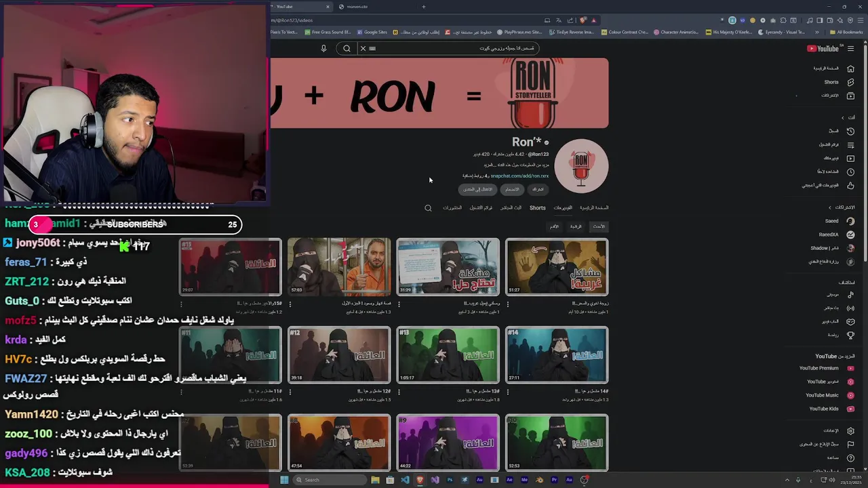868x488 pixels.
Task: Open File Explorer from taskbar
Action: (375, 480)
